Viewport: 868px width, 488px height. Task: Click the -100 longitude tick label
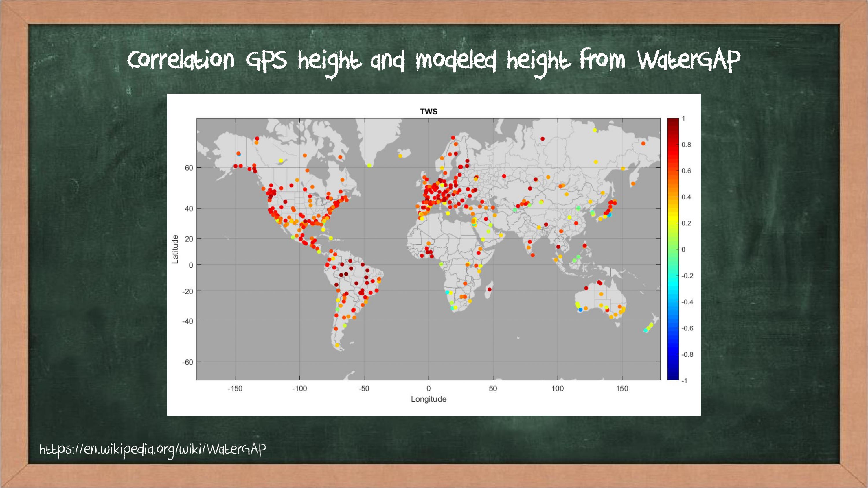point(299,389)
